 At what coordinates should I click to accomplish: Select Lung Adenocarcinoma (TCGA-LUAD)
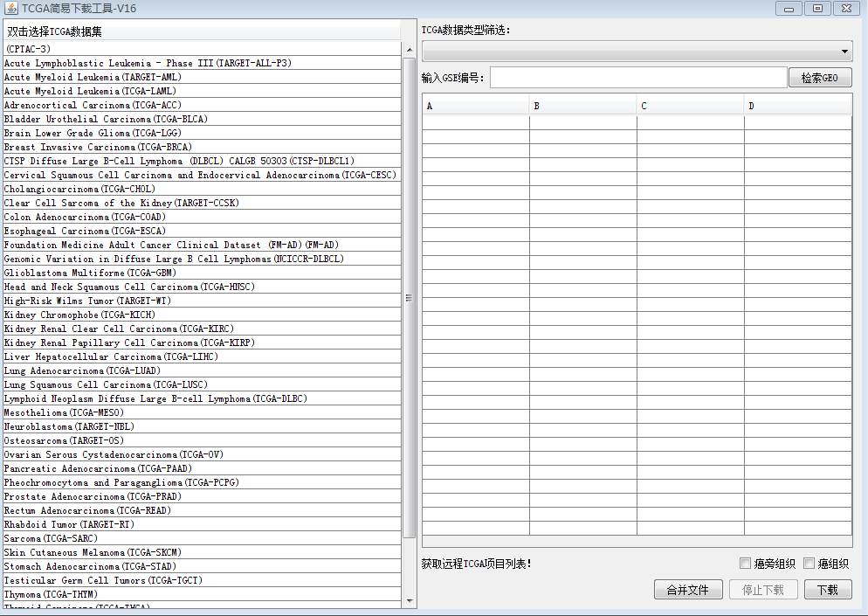202,370
